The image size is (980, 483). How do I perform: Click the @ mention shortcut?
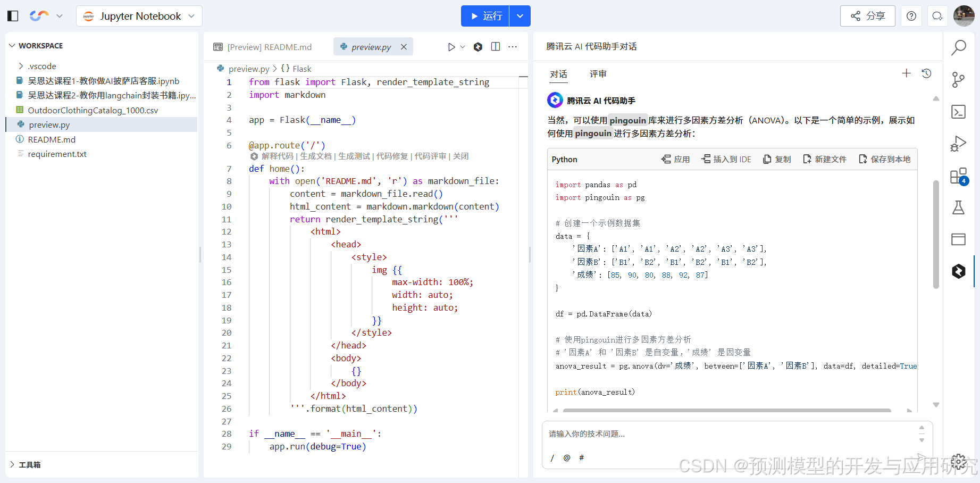[x=567, y=457]
